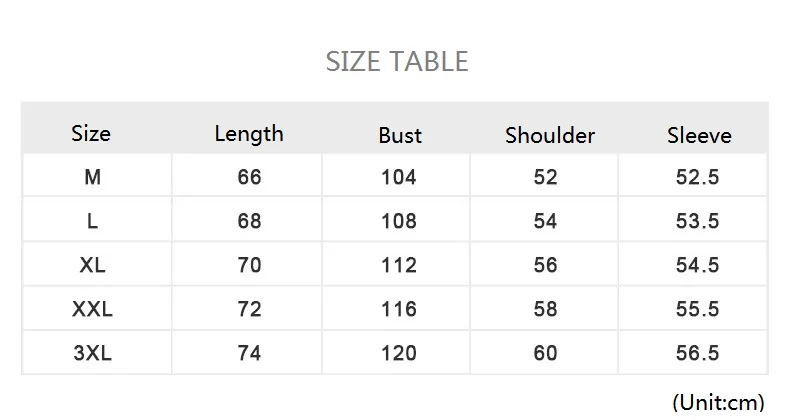Viewport: 790px width, 420px height.
Task: Click the shoulder value 56
Action: (x=545, y=265)
